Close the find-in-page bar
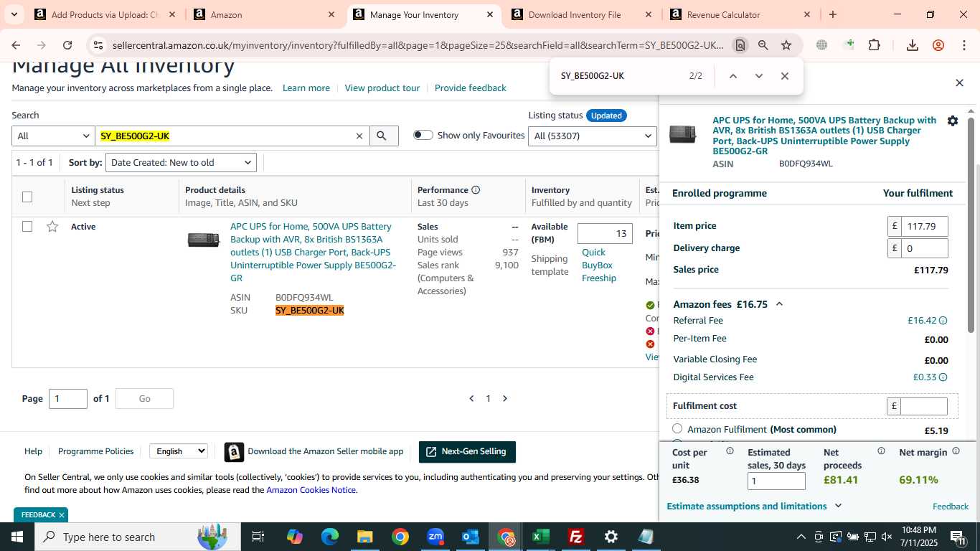This screenshot has height=551, width=980. [x=784, y=76]
